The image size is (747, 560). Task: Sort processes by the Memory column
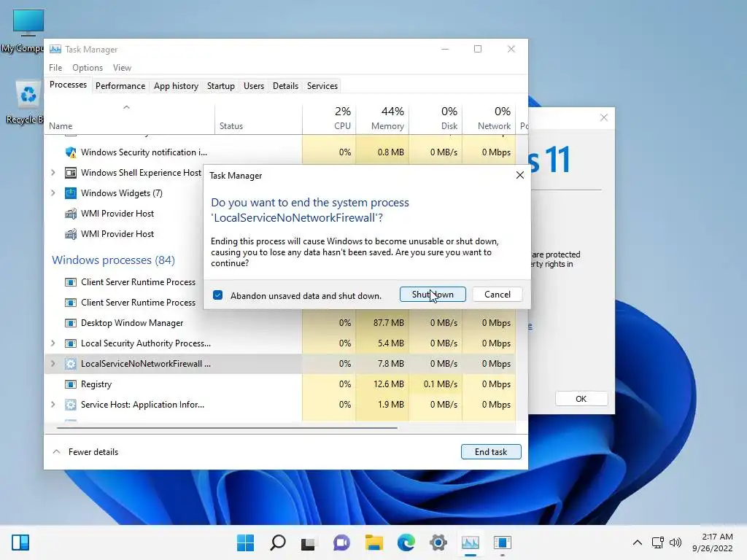click(382, 118)
